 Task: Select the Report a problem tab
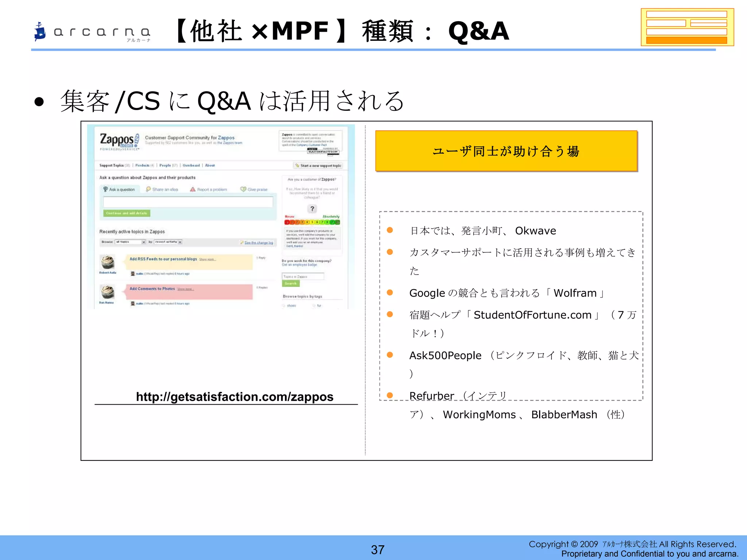[x=209, y=189]
